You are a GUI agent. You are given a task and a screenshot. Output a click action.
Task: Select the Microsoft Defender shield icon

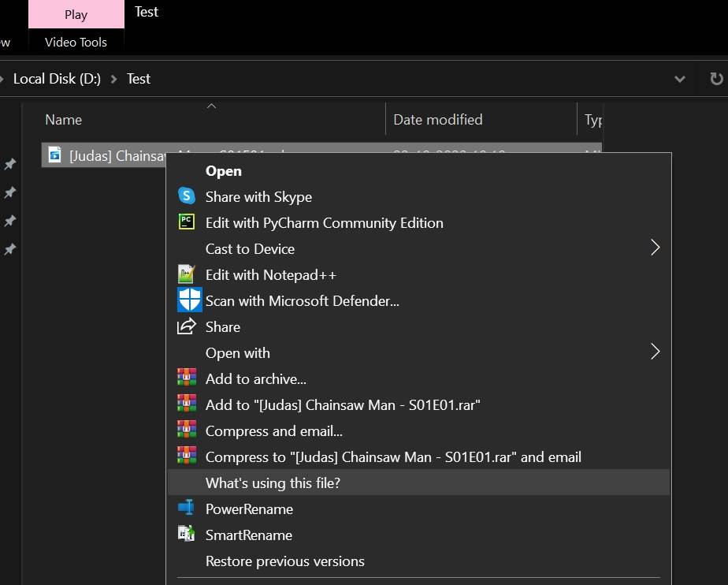[x=188, y=300]
